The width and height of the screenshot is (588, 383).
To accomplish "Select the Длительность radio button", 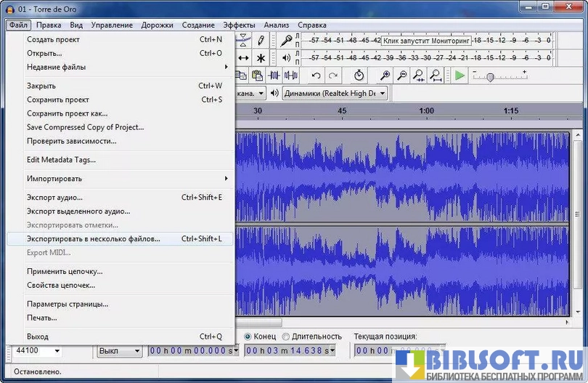I will 285,336.
